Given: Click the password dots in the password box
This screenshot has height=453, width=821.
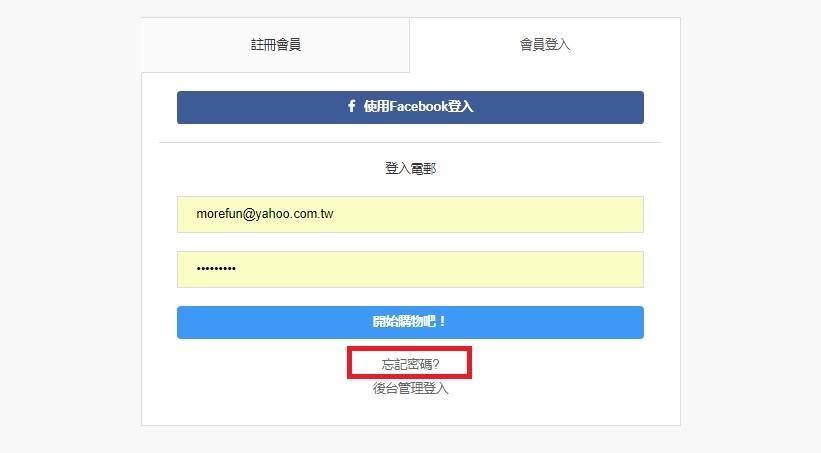Looking at the screenshot, I should click(216, 269).
